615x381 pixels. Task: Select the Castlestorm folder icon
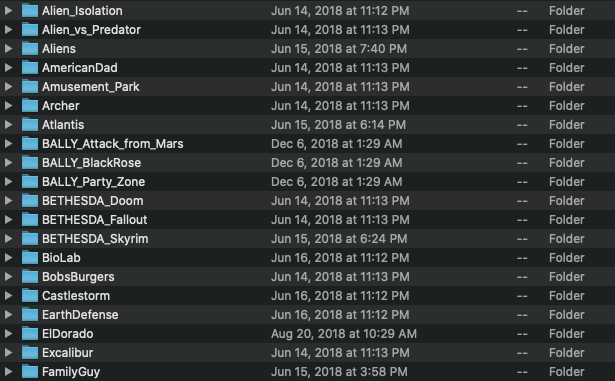30,296
